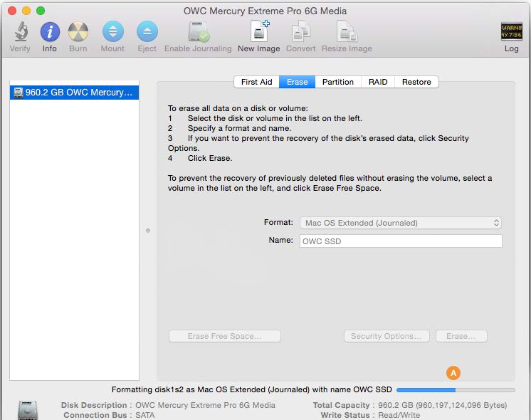Click the window title OWC Mercury Extreme Pro

(x=265, y=11)
